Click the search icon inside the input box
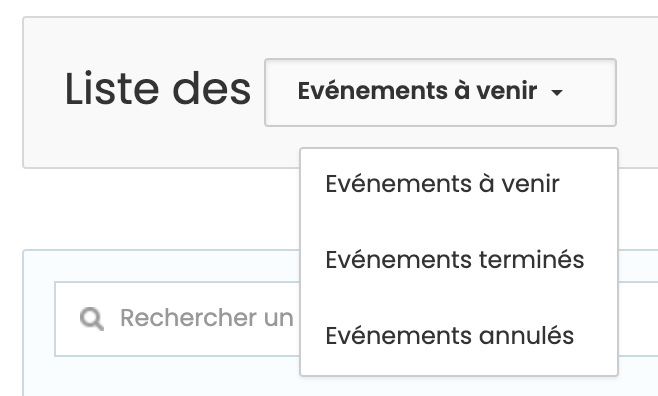Viewport: 658px width, 396px height. coord(92,319)
